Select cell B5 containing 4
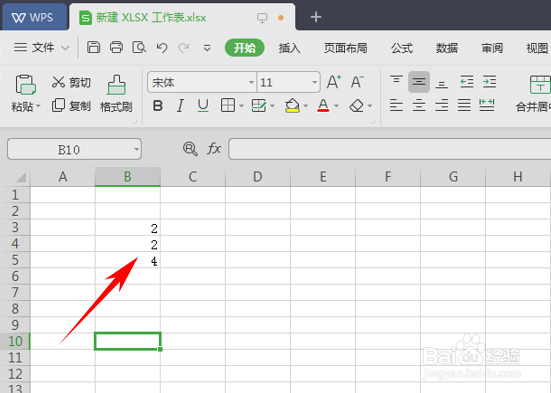Viewport: 551px width, 393px height. click(128, 260)
